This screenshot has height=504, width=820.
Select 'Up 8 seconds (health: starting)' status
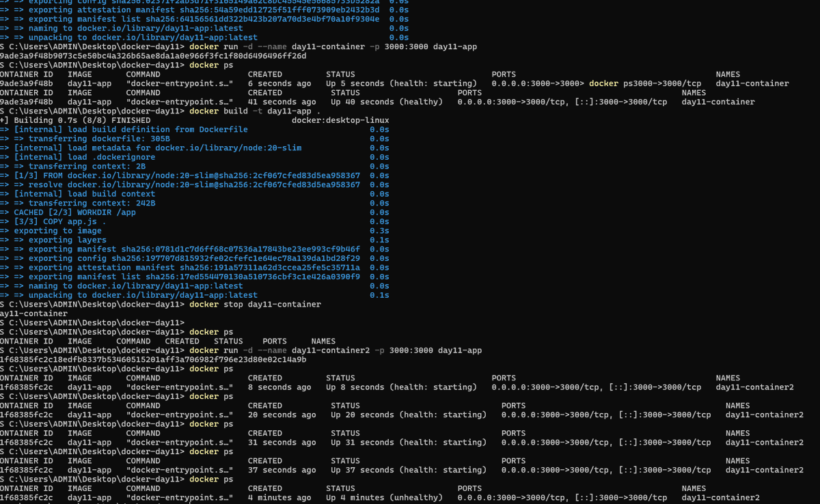click(x=402, y=387)
